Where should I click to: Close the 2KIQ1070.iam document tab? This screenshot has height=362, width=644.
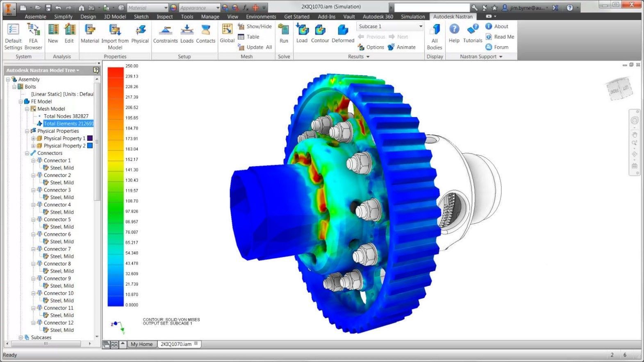coord(196,344)
